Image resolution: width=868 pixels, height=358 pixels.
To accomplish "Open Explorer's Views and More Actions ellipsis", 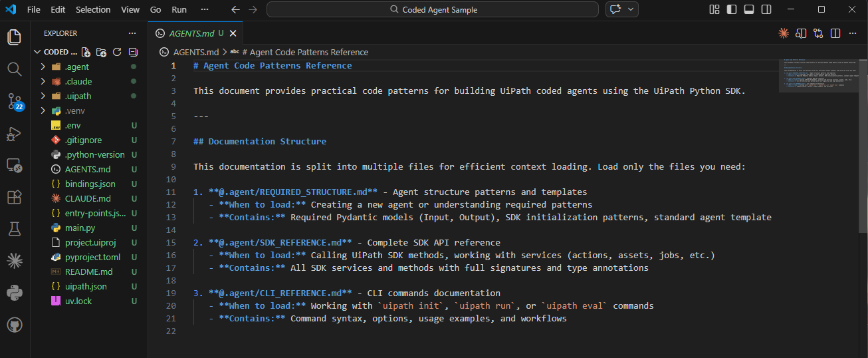I will pyautogui.click(x=133, y=33).
